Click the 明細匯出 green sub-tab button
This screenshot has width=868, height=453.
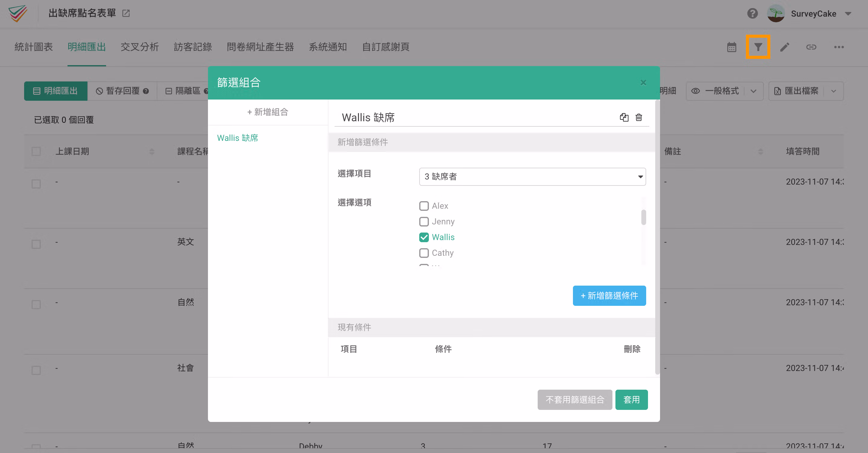pyautogui.click(x=55, y=91)
